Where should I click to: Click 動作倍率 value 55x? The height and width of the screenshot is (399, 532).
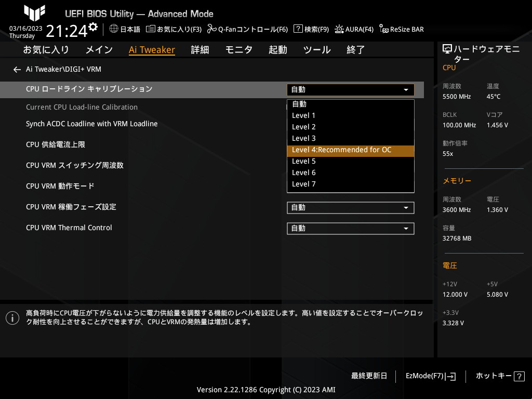click(x=448, y=154)
